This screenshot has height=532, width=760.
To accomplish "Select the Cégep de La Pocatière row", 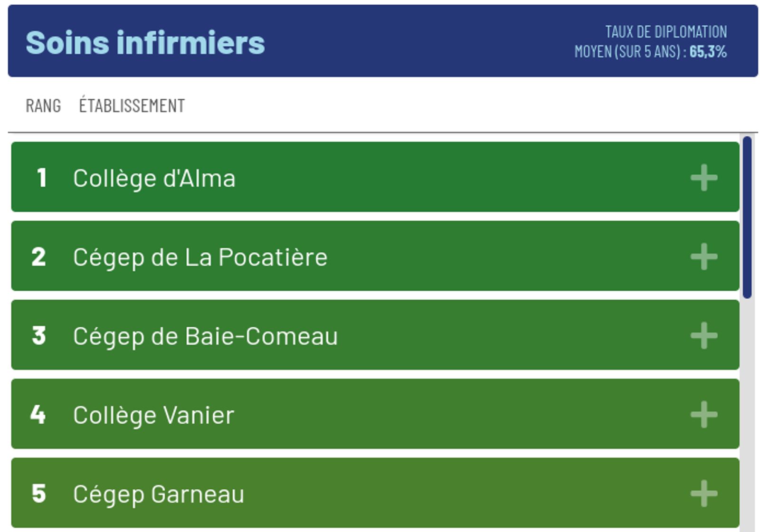I will tap(332, 257).
